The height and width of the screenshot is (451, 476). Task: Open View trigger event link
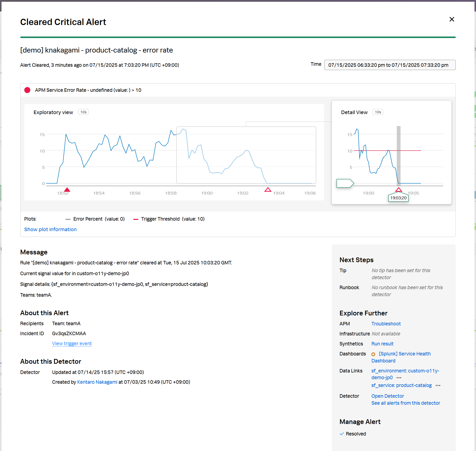point(72,343)
